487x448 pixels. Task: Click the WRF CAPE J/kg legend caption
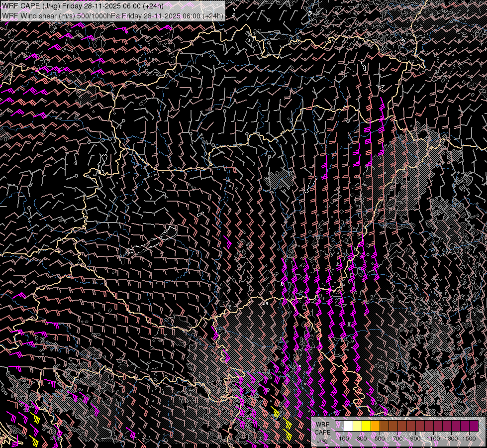[322, 432]
